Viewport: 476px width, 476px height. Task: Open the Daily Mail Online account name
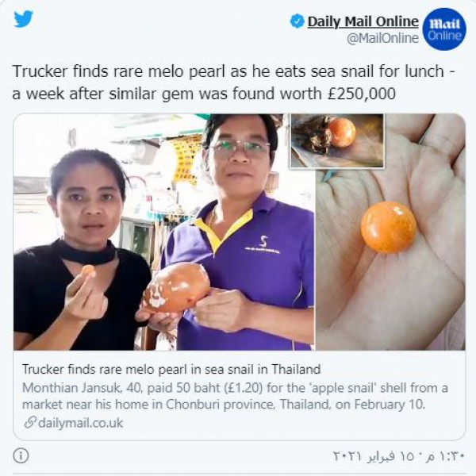(363, 21)
